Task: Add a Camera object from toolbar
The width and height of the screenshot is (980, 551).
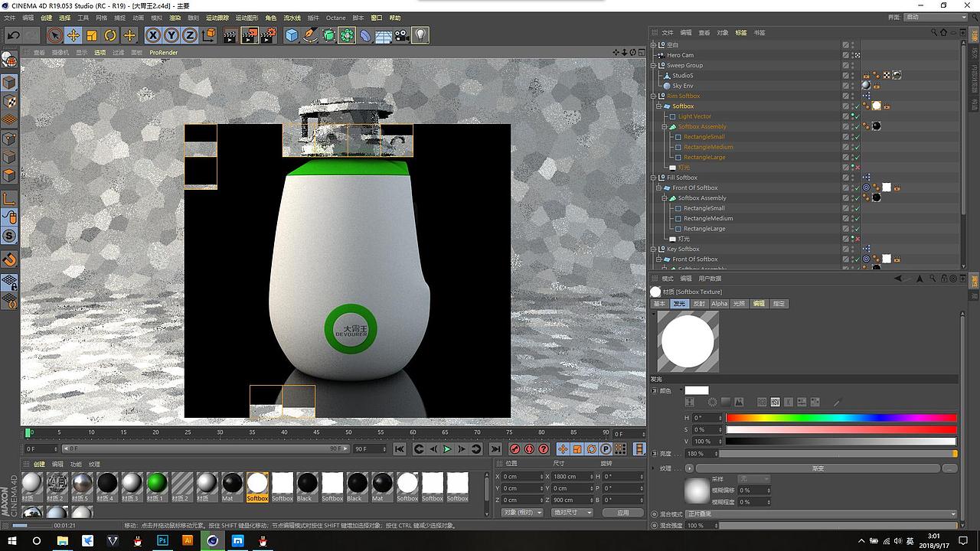Action: click(402, 35)
